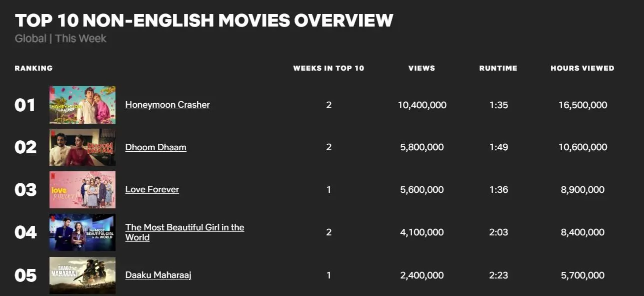The width and height of the screenshot is (644, 296).
Task: Select the Weeks in Top 10 column header
Action: tap(328, 68)
